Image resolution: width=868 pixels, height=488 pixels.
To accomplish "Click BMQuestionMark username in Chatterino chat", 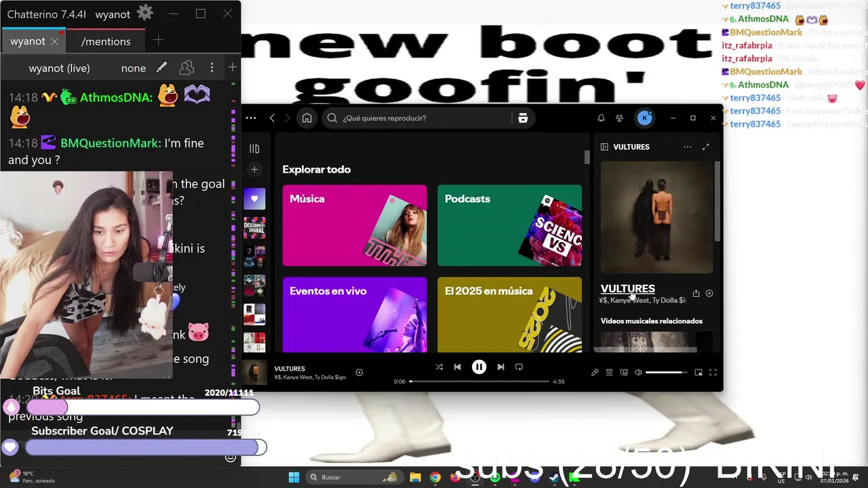I will pos(111,143).
